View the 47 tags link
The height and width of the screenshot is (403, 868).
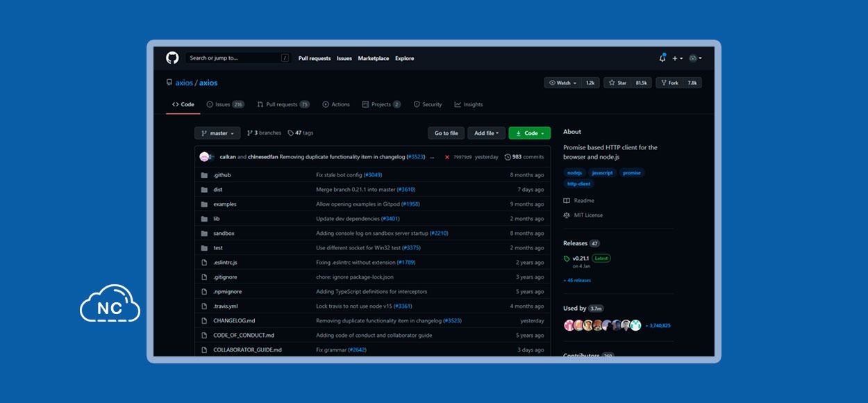point(301,133)
